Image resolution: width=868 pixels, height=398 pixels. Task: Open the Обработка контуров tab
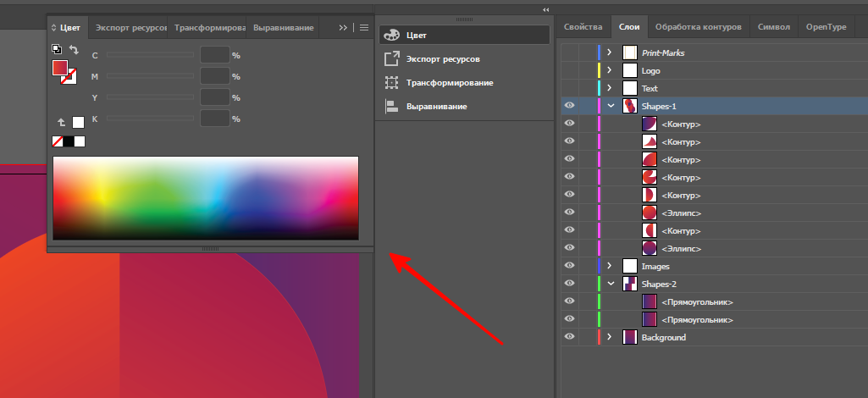(699, 27)
